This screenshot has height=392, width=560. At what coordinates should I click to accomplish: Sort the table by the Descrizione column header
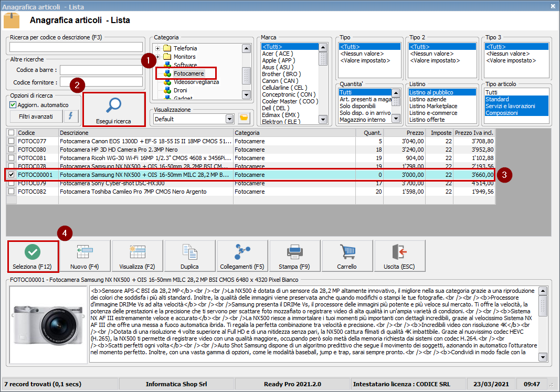(x=146, y=133)
